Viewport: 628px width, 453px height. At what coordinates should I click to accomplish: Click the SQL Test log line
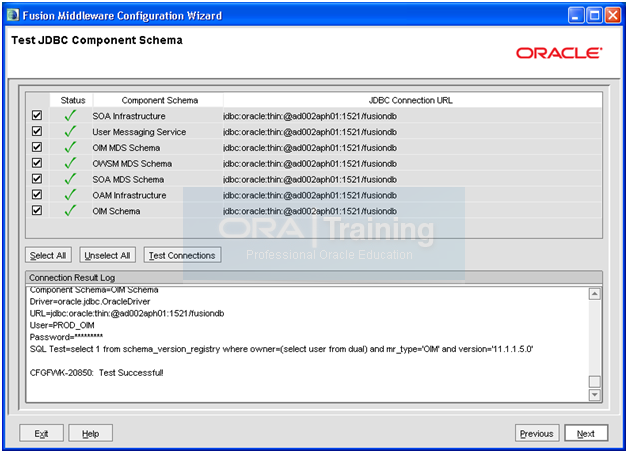tap(281, 349)
